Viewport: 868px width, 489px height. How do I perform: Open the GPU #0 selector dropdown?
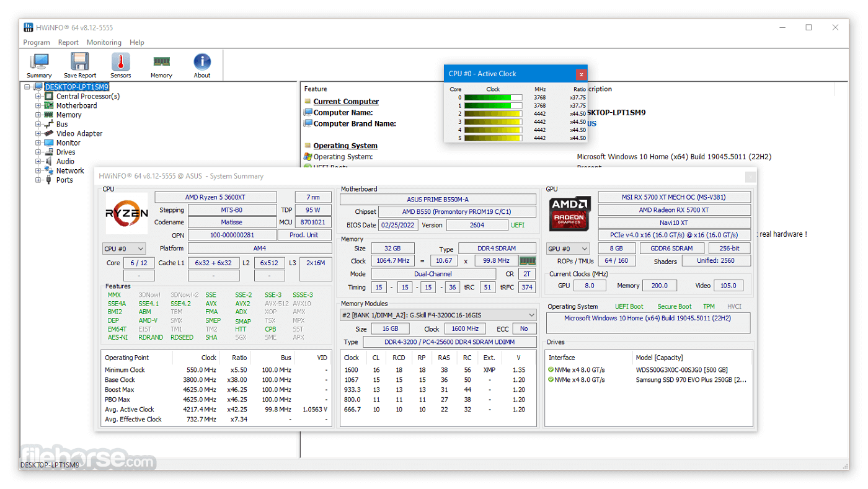568,249
